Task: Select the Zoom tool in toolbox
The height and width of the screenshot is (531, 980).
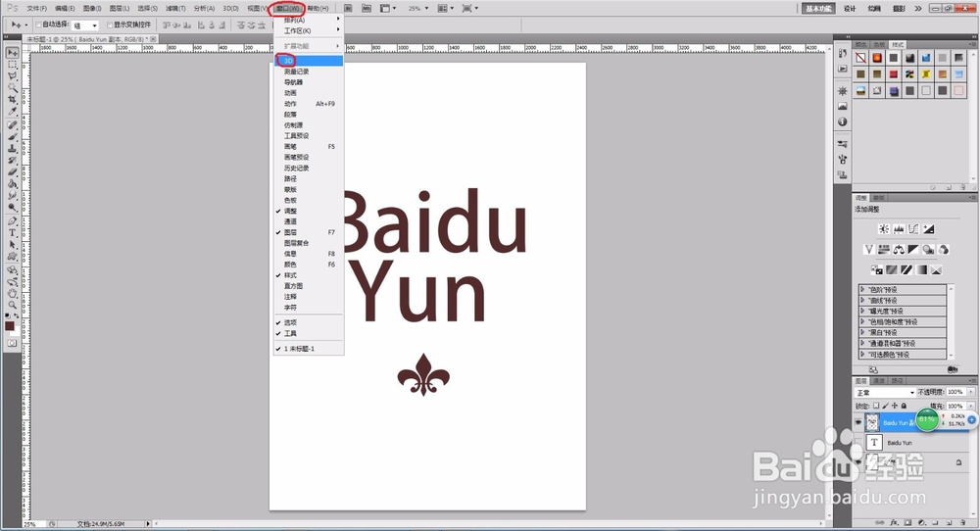Action: pos(12,305)
